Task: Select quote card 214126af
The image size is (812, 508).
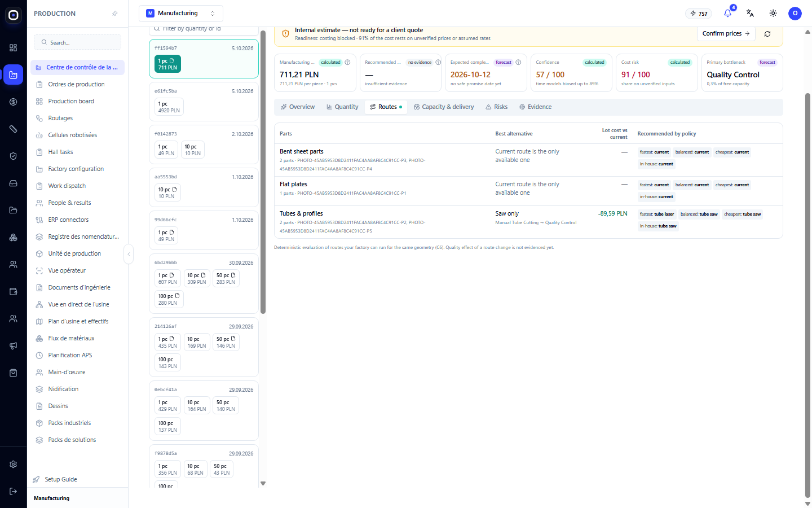Action: 204,346
